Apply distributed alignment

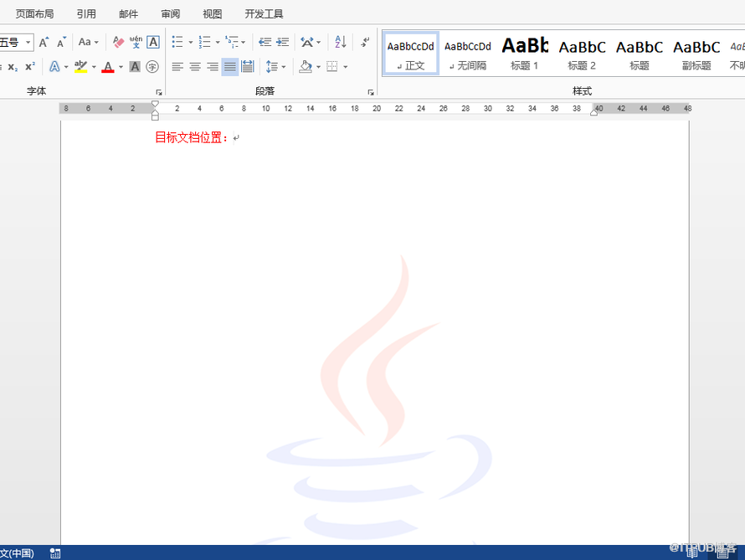(248, 67)
